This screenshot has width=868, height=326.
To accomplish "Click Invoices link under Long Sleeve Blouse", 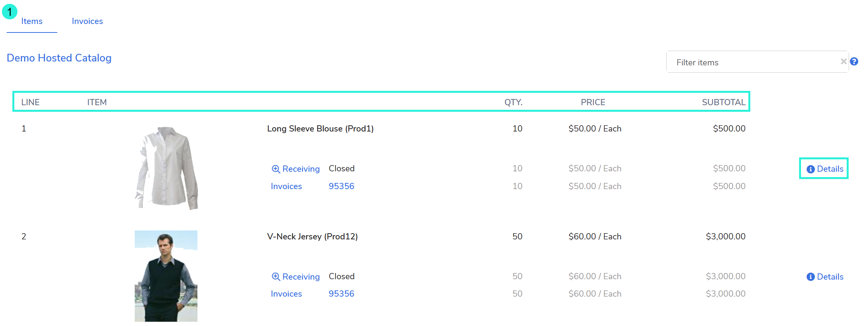I will [286, 186].
